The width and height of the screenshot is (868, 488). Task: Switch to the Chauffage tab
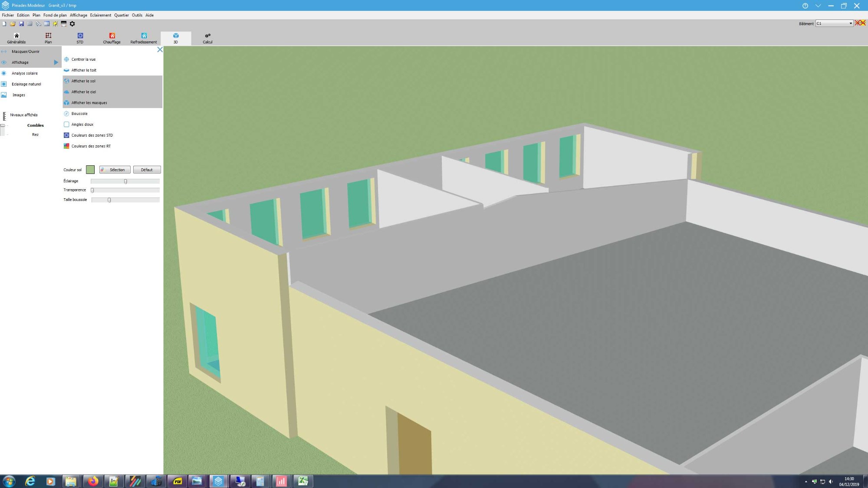pos(112,38)
